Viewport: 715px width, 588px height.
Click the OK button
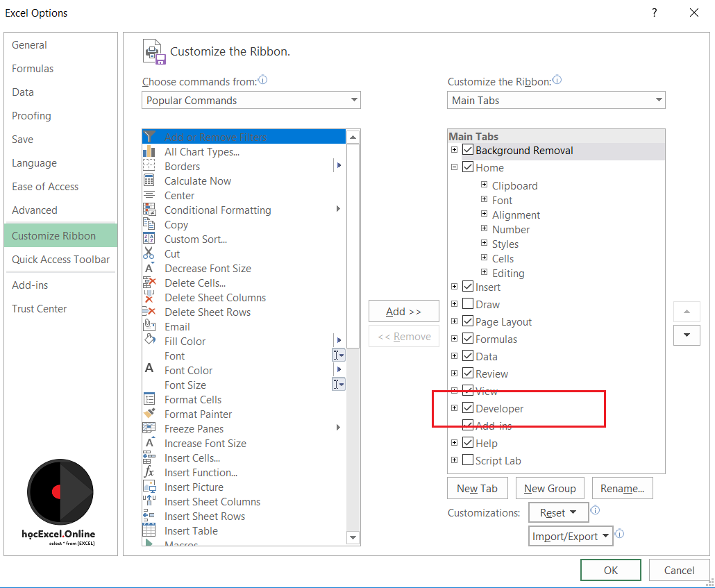tap(610, 570)
